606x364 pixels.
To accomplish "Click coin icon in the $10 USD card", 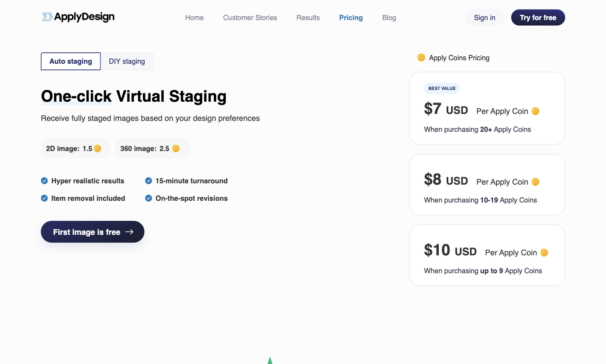I will [544, 253].
